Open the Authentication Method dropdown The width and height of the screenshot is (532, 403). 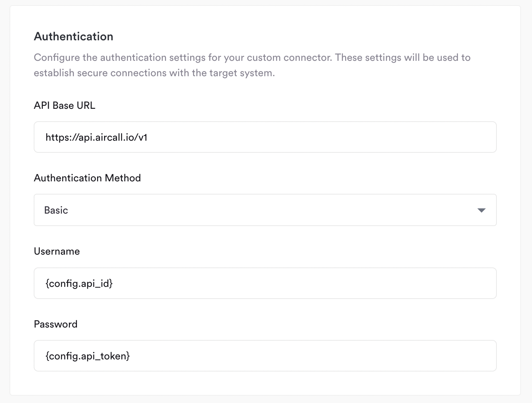[x=265, y=210]
